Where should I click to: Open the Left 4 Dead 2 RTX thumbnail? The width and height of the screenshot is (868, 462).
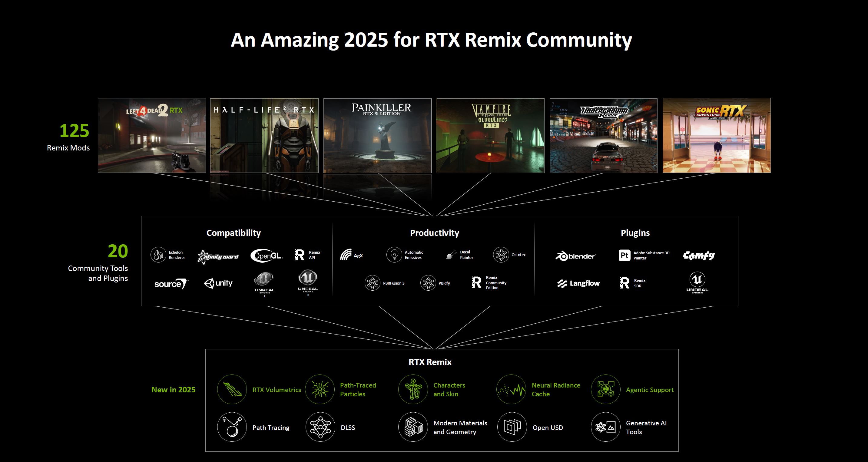point(152,135)
